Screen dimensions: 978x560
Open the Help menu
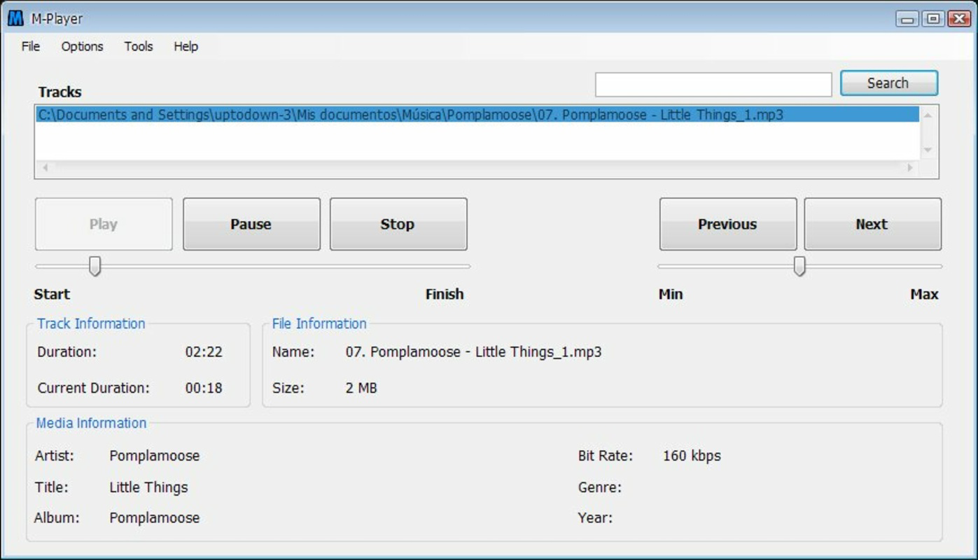pos(185,46)
